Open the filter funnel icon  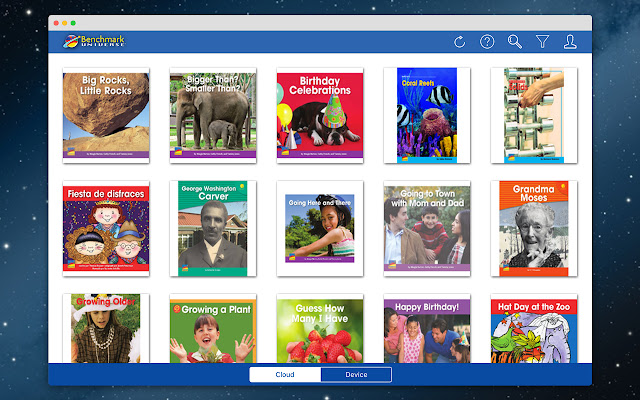coord(543,42)
